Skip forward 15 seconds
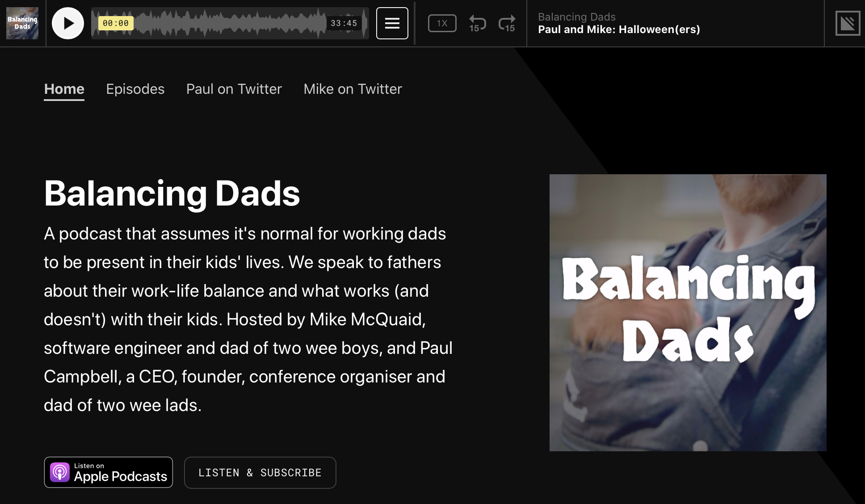Image resolution: width=865 pixels, height=504 pixels. tap(507, 23)
